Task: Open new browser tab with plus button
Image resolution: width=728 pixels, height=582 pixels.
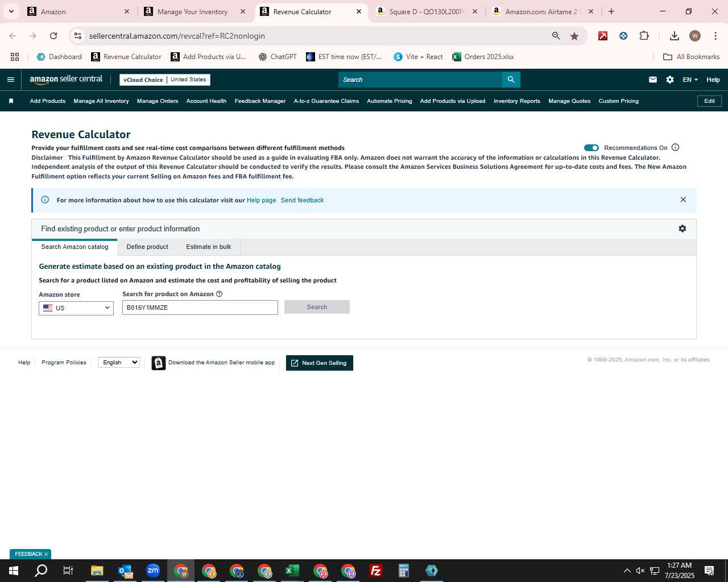Action: [611, 11]
